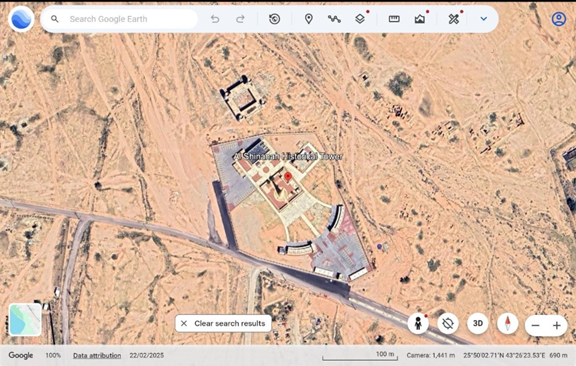Activate Street View pegman

(418, 324)
